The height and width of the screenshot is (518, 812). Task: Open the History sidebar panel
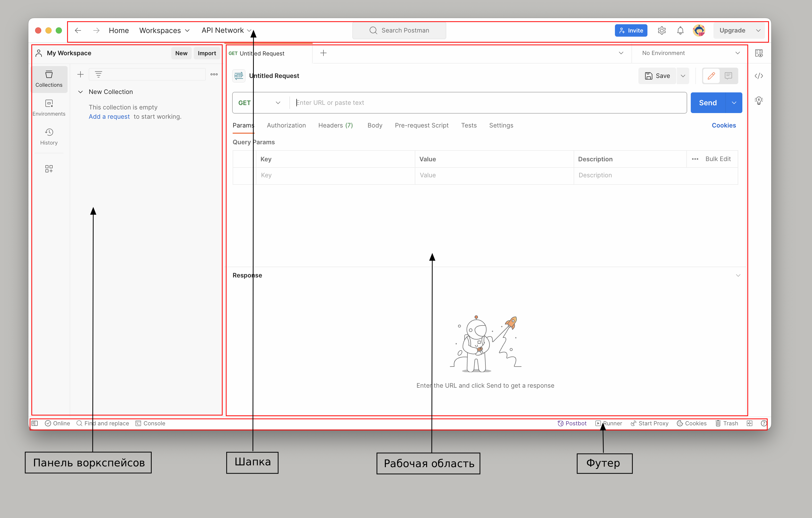pos(49,137)
